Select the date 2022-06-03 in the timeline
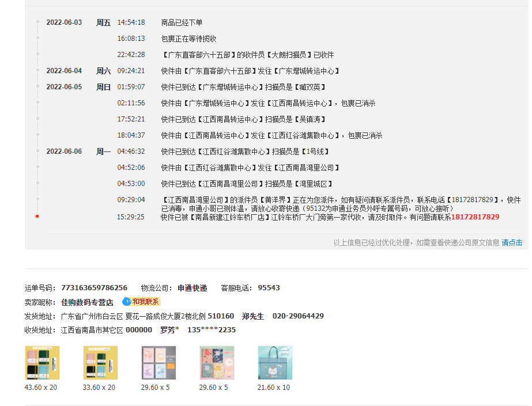 [64, 22]
